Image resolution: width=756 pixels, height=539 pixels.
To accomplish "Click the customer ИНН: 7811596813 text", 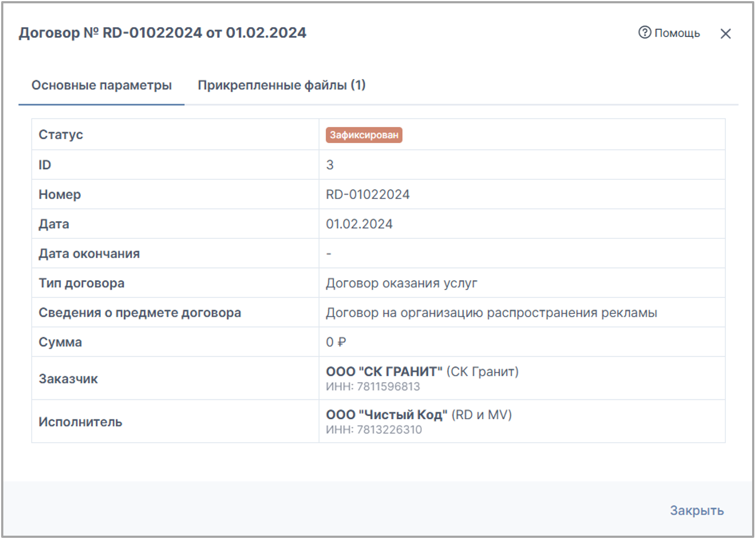I will tap(373, 386).
